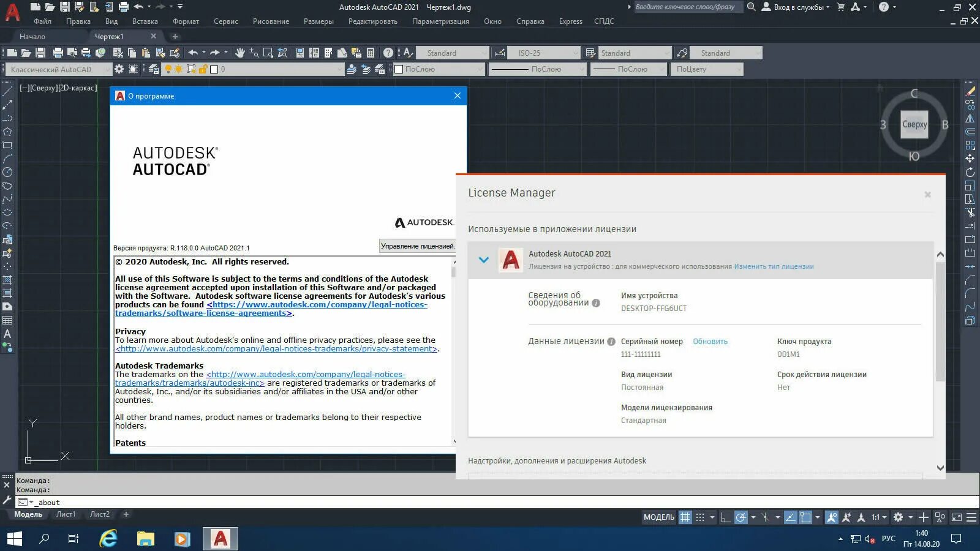This screenshot has height=551, width=980.
Task: Open the Классический AutoCAD workspace dropdown
Action: tap(59, 69)
